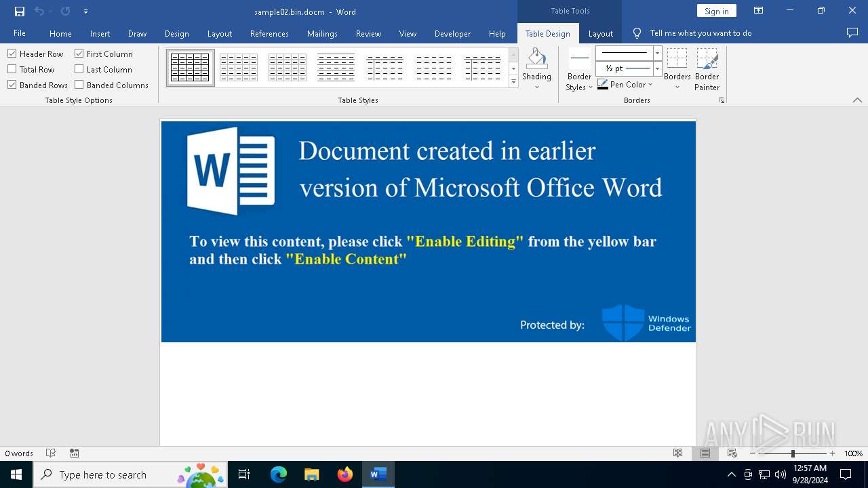
Task: Open the Comments icon at ribbon right
Action: (852, 33)
